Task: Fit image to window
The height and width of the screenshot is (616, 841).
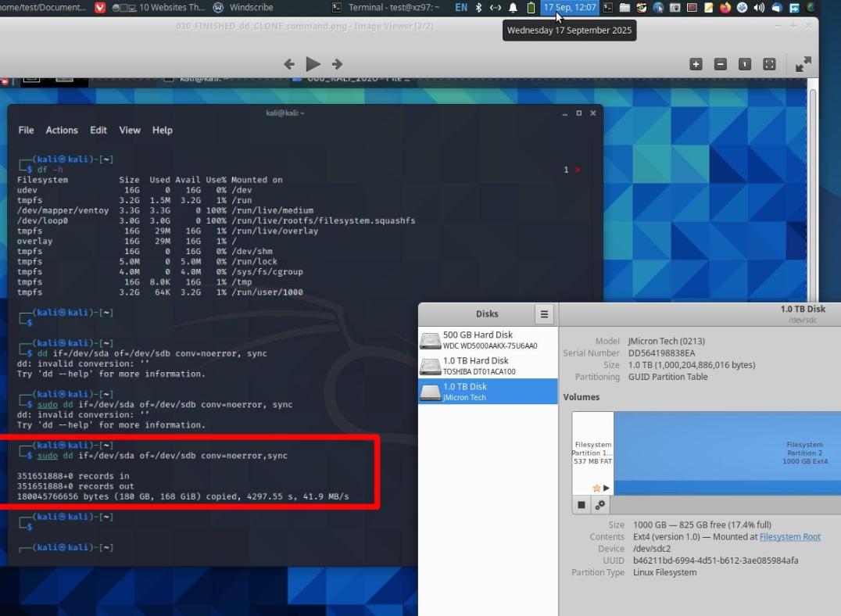Action: 769,64
